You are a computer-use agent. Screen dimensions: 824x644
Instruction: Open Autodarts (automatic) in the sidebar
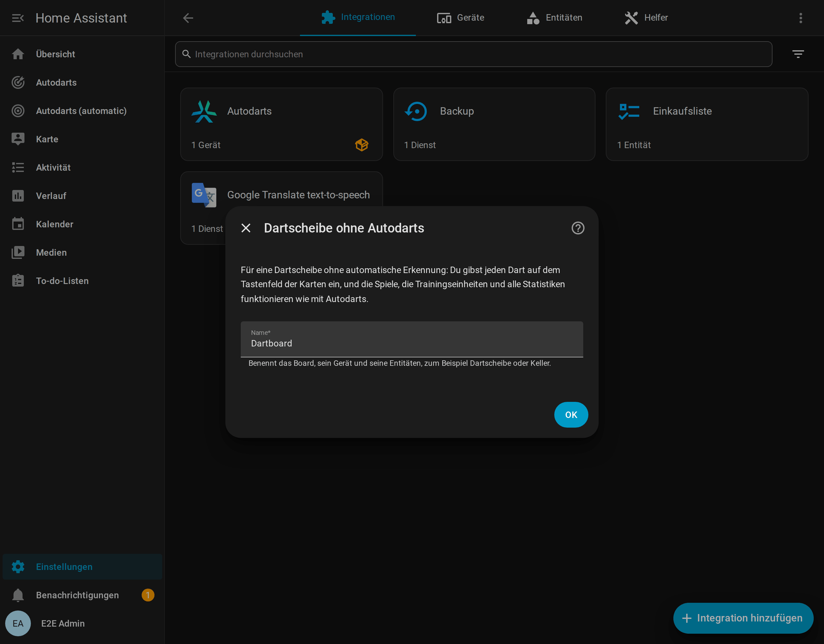[x=82, y=110]
